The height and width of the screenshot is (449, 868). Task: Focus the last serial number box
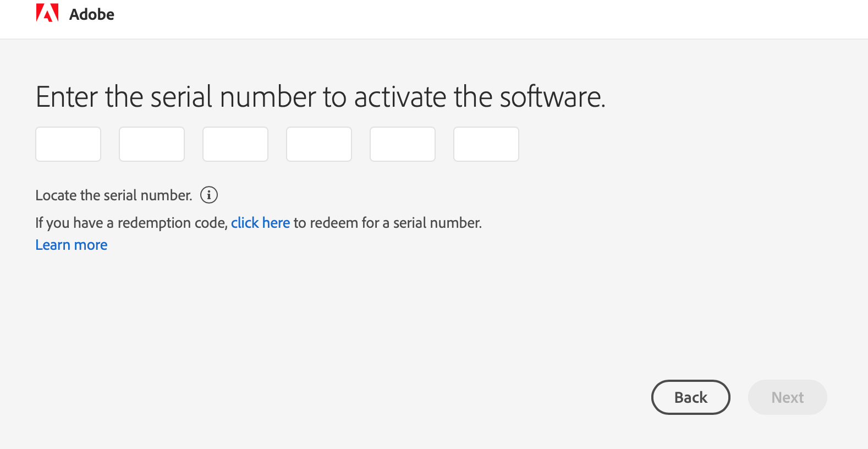486,144
